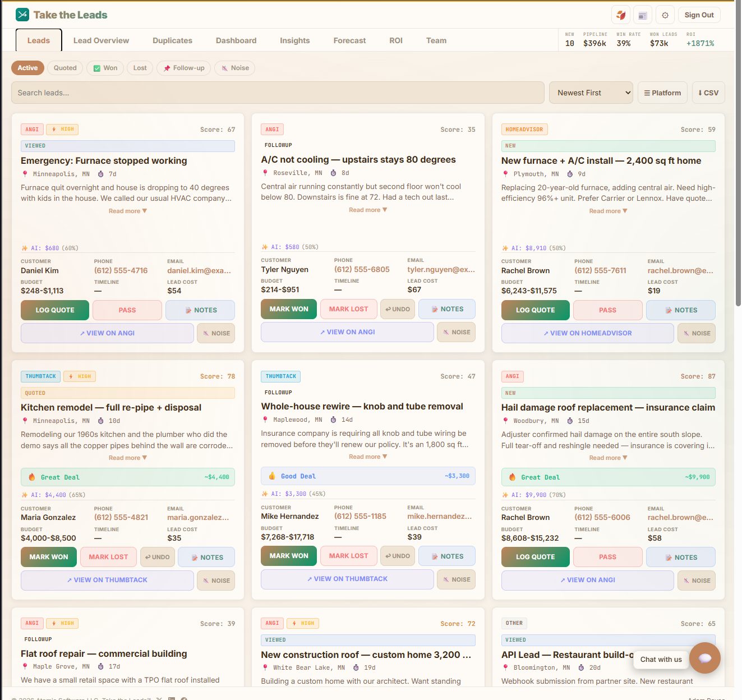Toggle the Won filter chip
The width and height of the screenshot is (742, 700).
pyautogui.click(x=105, y=68)
